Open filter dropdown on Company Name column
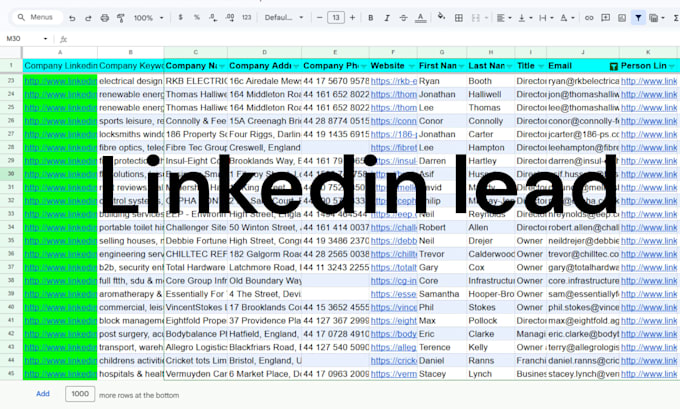The image size is (680, 409). point(222,66)
